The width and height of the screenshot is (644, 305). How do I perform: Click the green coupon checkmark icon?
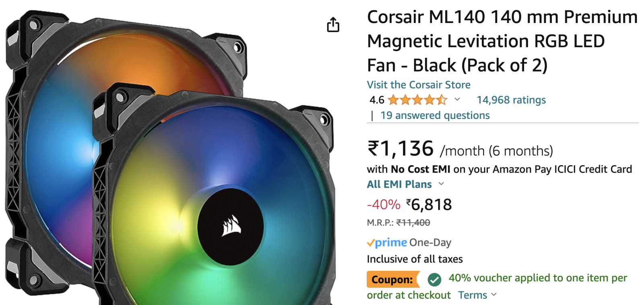tap(434, 279)
